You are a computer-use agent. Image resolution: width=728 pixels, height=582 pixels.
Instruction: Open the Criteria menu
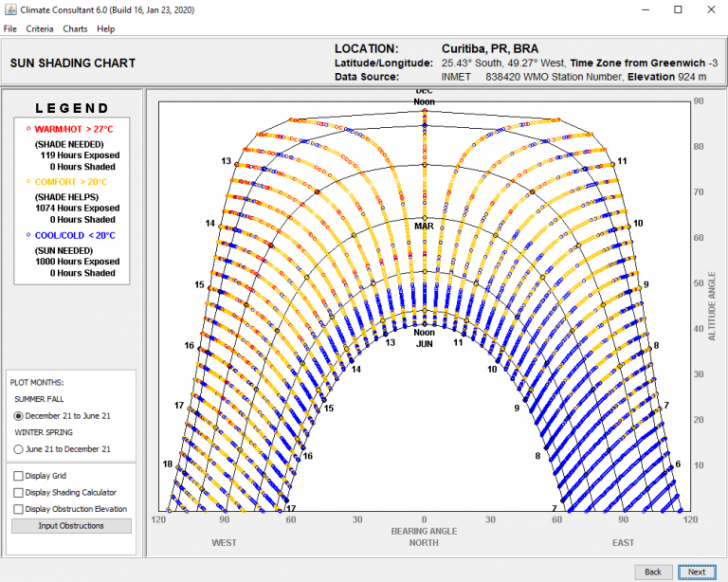40,28
